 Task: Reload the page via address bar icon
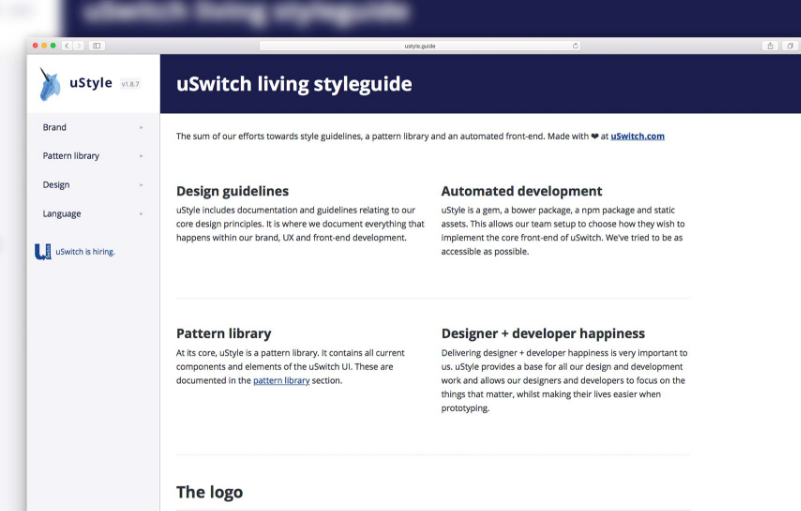point(575,46)
